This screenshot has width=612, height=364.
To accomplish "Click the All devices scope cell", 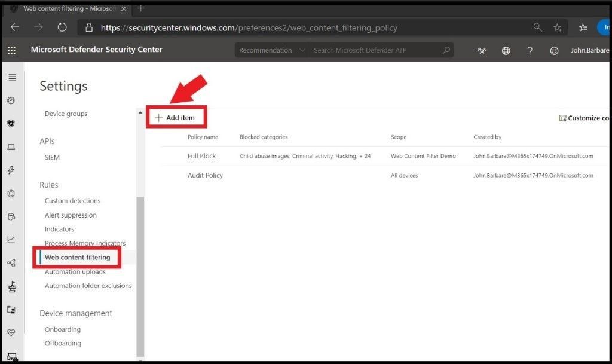I will [404, 175].
